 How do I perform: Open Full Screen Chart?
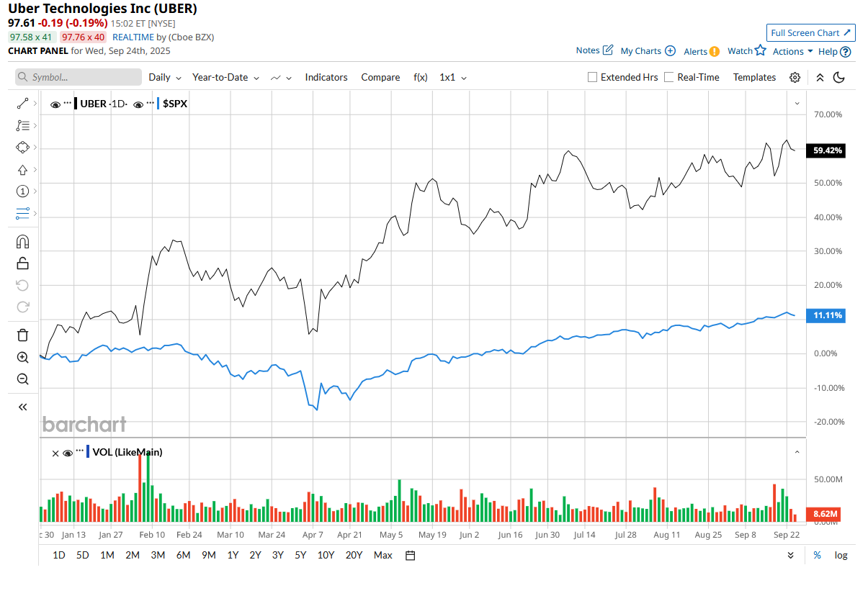811,32
